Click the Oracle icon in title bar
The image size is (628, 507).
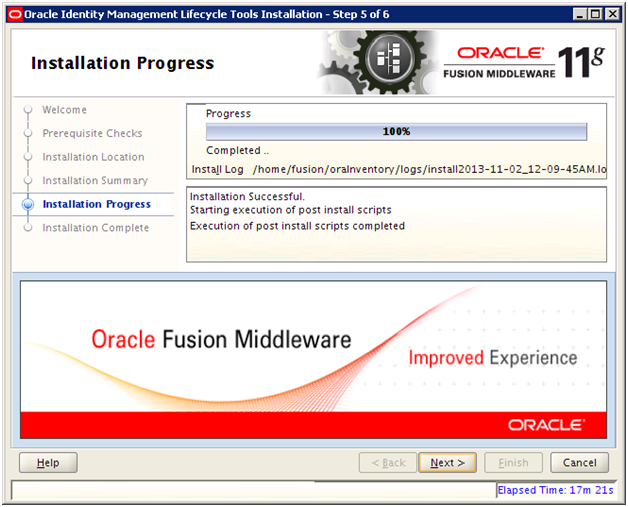click(x=15, y=15)
